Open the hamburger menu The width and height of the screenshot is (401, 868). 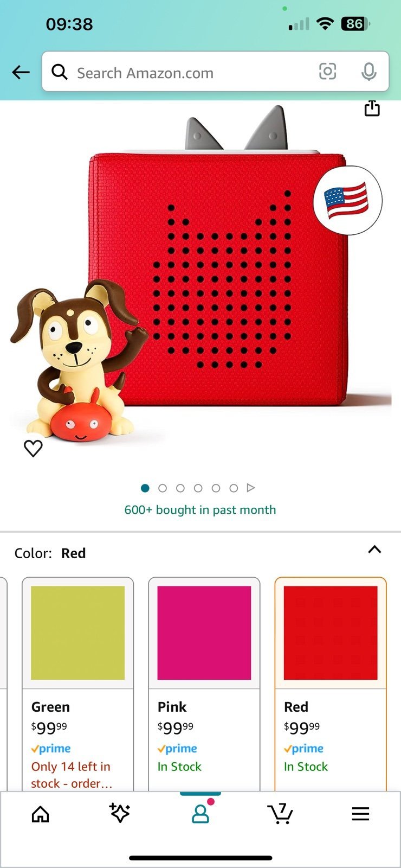coord(360,814)
